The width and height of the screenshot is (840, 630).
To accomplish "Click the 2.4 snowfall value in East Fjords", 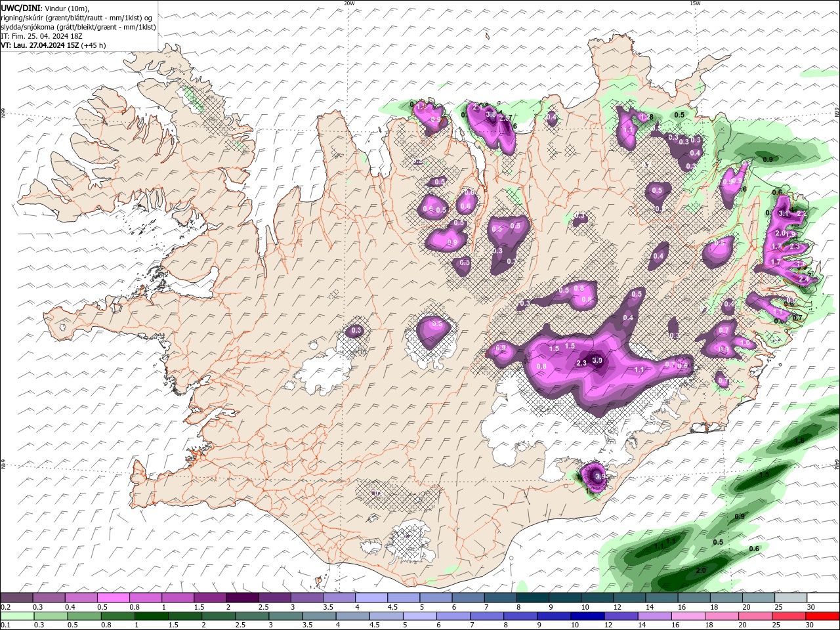I will pyautogui.click(x=804, y=279).
